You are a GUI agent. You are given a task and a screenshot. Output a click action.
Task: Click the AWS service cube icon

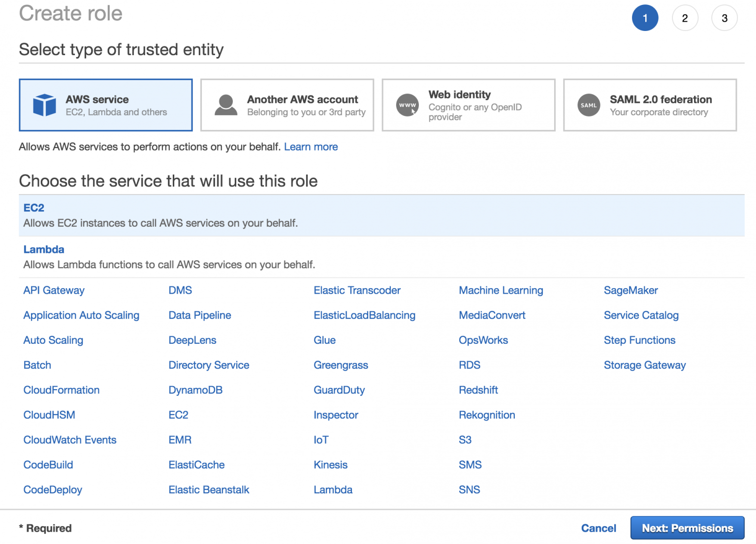(x=45, y=105)
